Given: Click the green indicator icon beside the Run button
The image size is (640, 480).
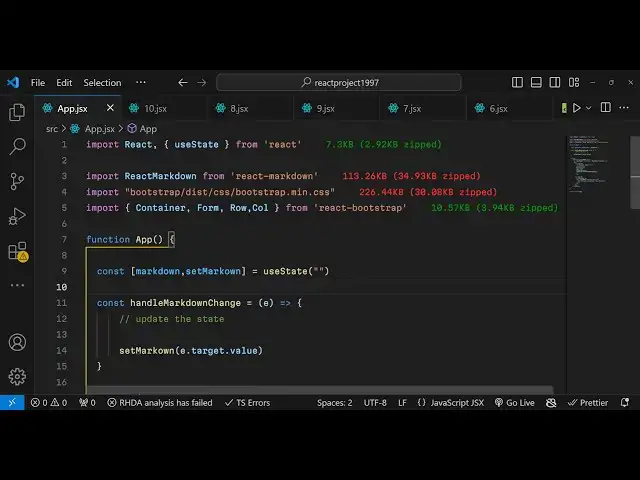Looking at the screenshot, I should click(564, 108).
